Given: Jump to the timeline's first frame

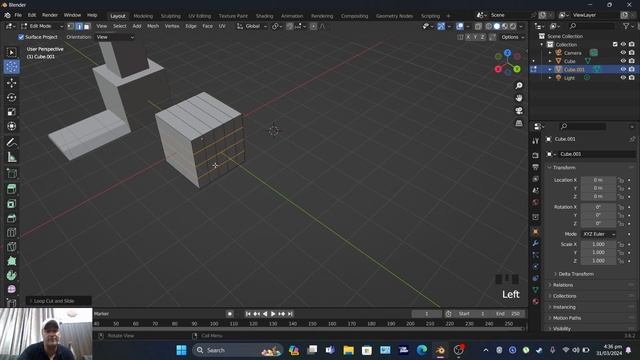Looking at the screenshot, I should 248,314.
